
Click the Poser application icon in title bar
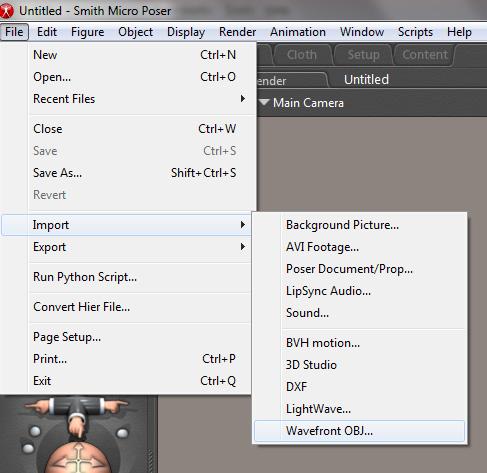(6, 11)
